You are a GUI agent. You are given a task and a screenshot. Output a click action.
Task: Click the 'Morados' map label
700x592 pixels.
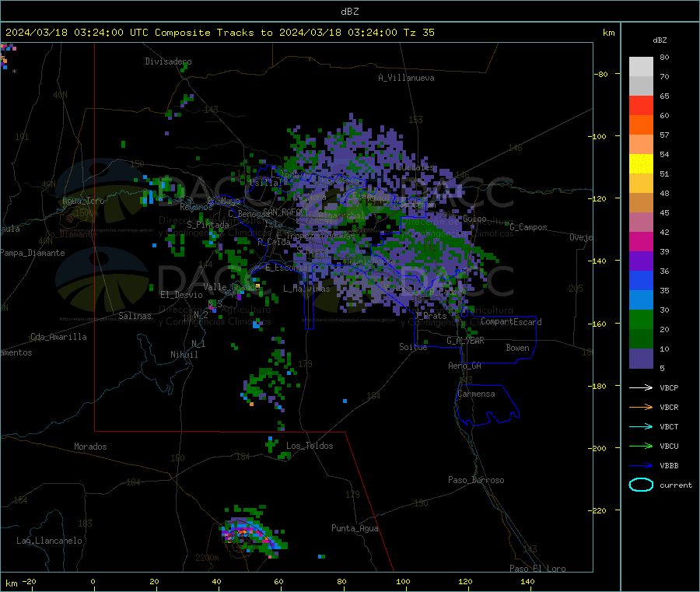[90, 447]
